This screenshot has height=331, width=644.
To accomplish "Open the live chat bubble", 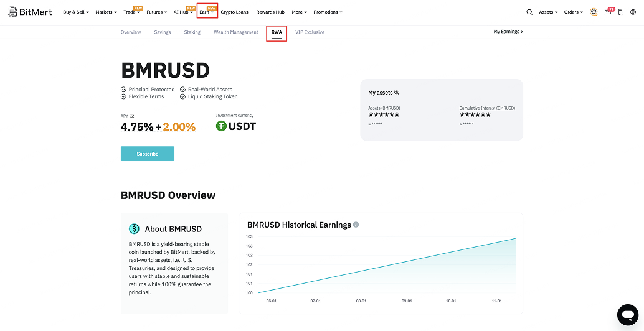I will pyautogui.click(x=628, y=315).
